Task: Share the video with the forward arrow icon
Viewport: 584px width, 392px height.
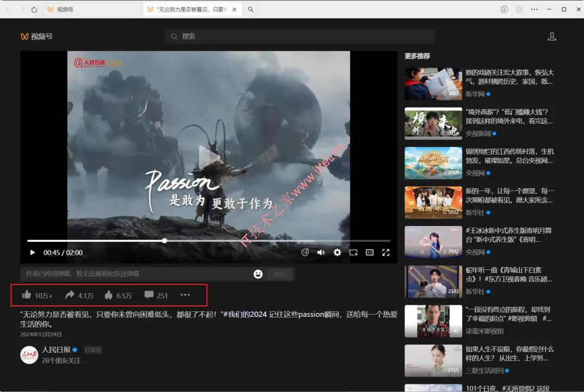Action: click(70, 295)
